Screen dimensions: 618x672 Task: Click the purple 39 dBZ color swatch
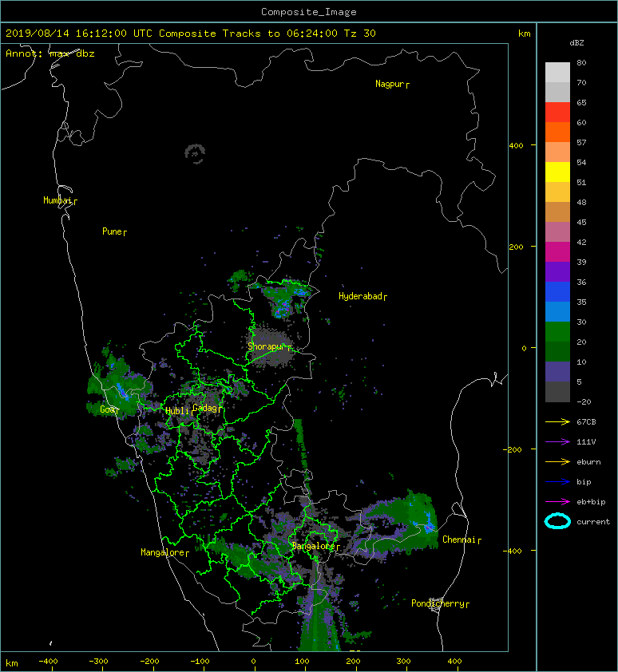tap(557, 271)
